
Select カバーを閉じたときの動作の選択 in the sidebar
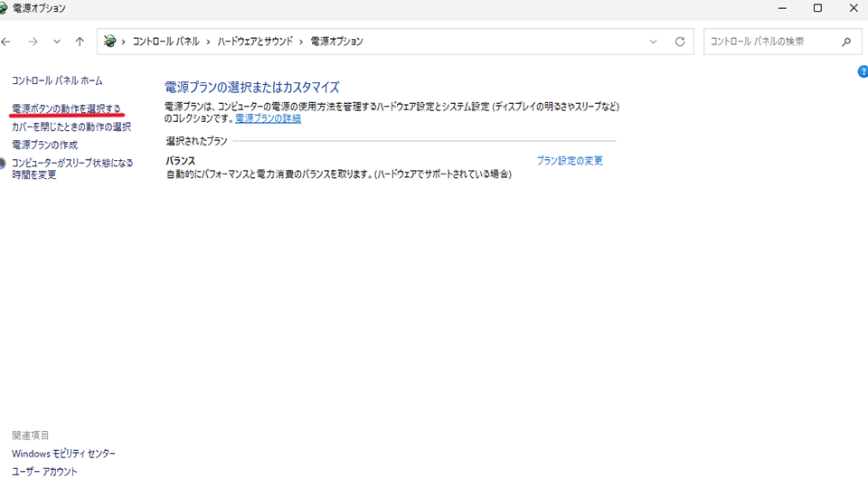pyautogui.click(x=71, y=127)
